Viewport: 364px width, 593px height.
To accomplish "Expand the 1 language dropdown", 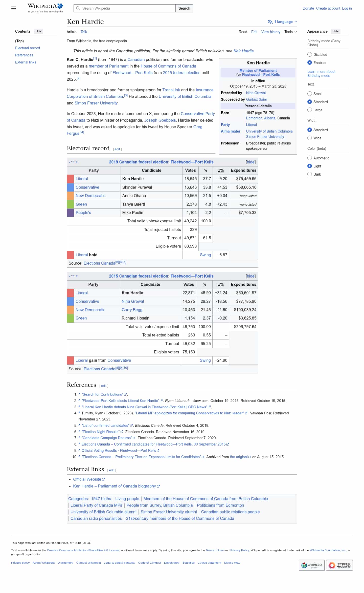I will pyautogui.click(x=282, y=22).
